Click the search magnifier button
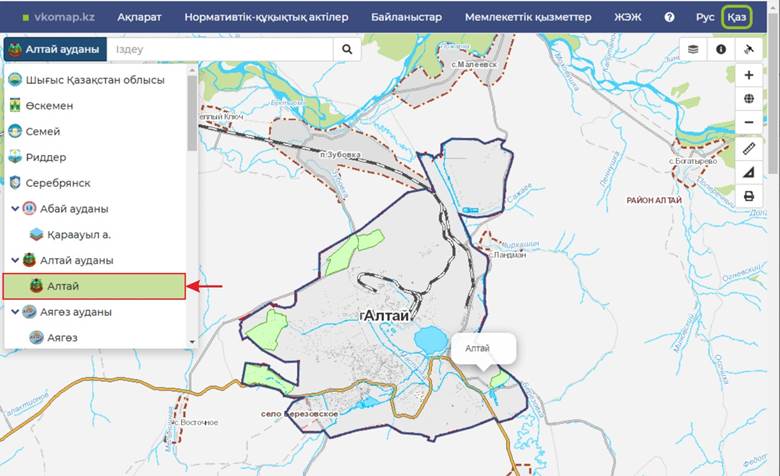Screen dimensions: 780x476 tap(347, 49)
